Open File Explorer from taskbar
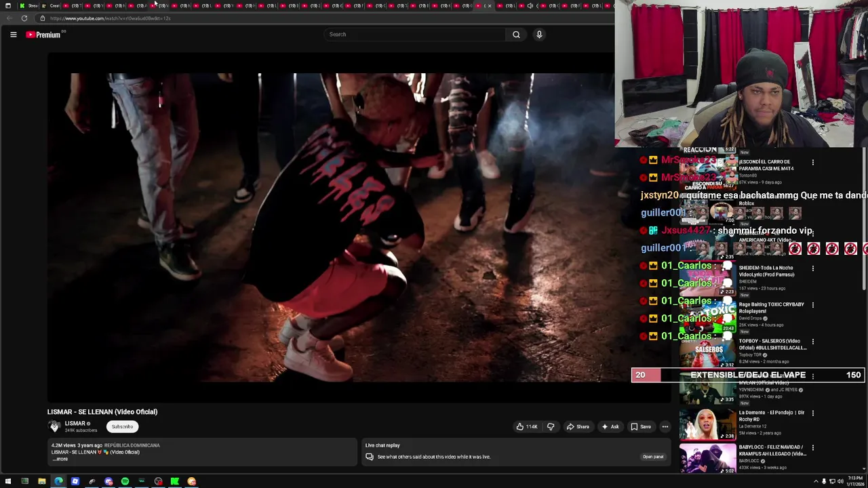 click(x=41, y=481)
